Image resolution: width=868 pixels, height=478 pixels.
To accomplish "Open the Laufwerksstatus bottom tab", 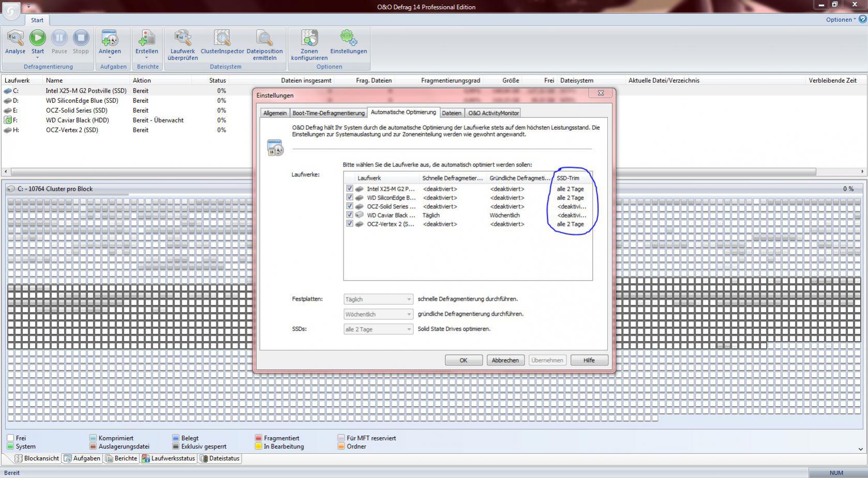I will coord(169,458).
